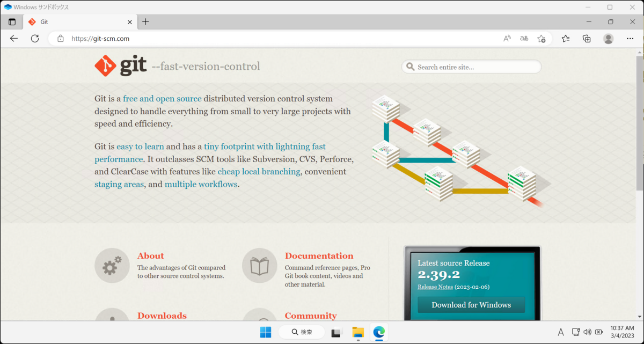Open the clock and date tray
The image size is (644, 344).
click(x=621, y=332)
